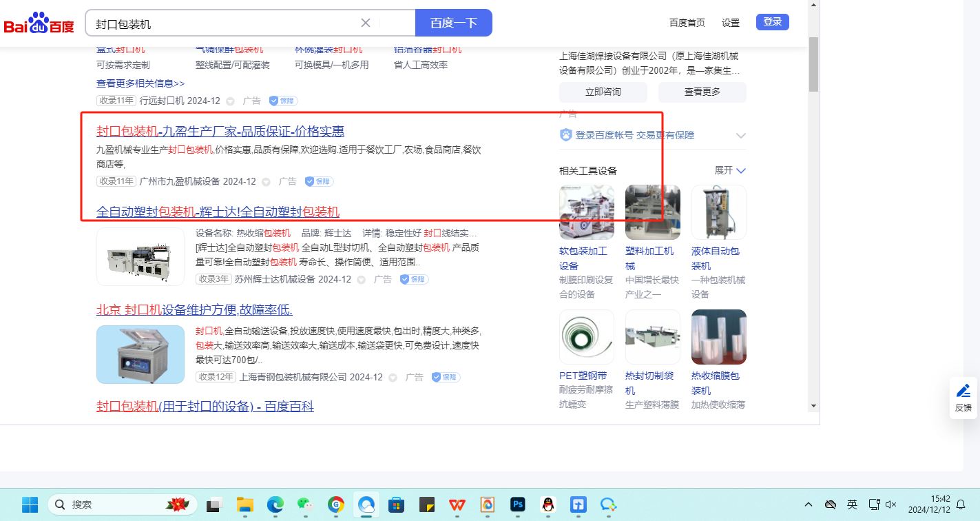The image size is (980, 521).
Task: Show hidden system tray icons
Action: 809,504
